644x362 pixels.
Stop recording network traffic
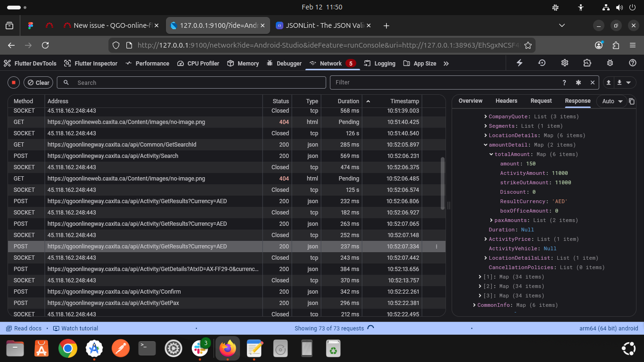(x=14, y=82)
